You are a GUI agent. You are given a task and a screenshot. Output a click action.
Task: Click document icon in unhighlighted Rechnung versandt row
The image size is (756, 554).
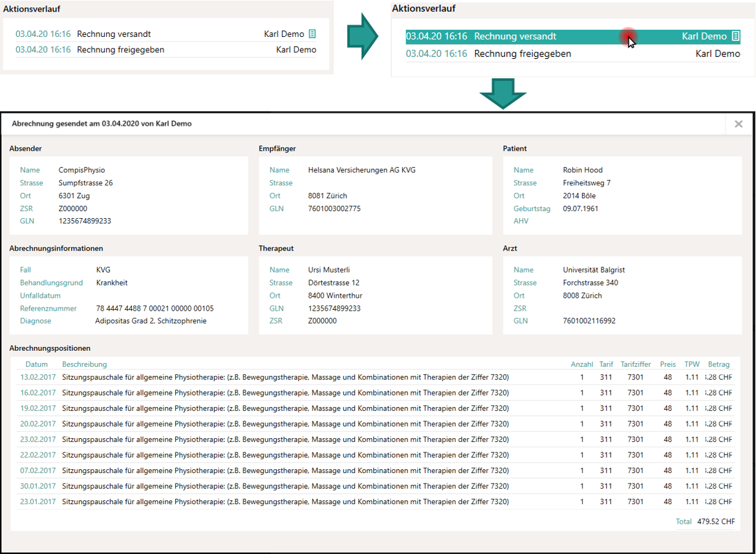point(312,34)
